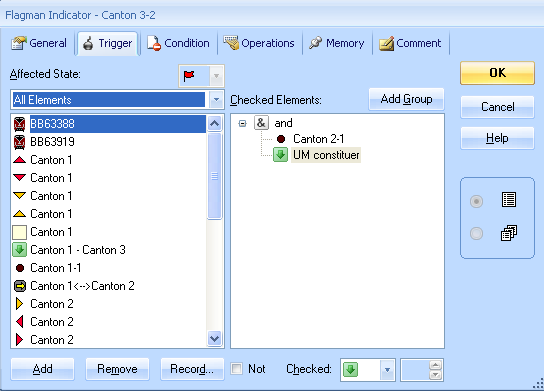This screenshot has width=544, height=391.
Task: Click the element list scrollbar down arrow
Action: point(214,338)
